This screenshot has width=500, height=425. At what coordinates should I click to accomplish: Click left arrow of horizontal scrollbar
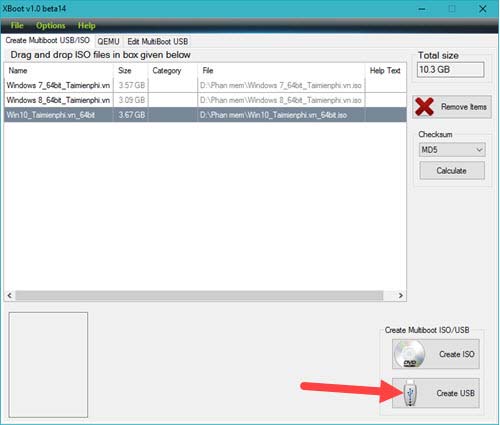tap(10, 295)
